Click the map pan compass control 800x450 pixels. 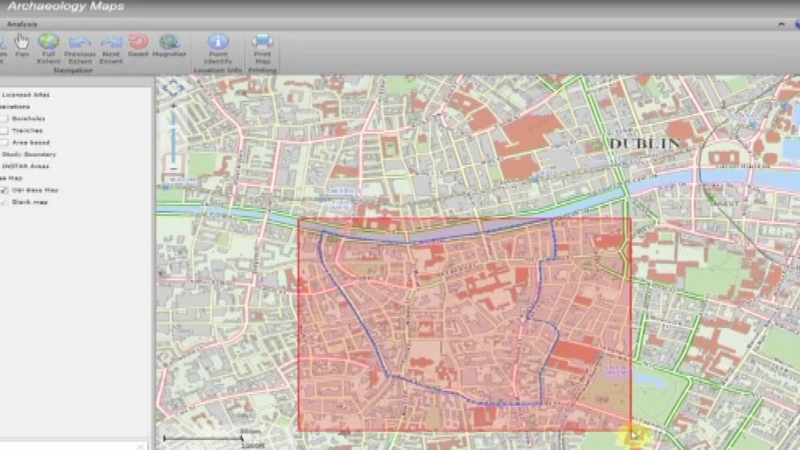pos(173,89)
